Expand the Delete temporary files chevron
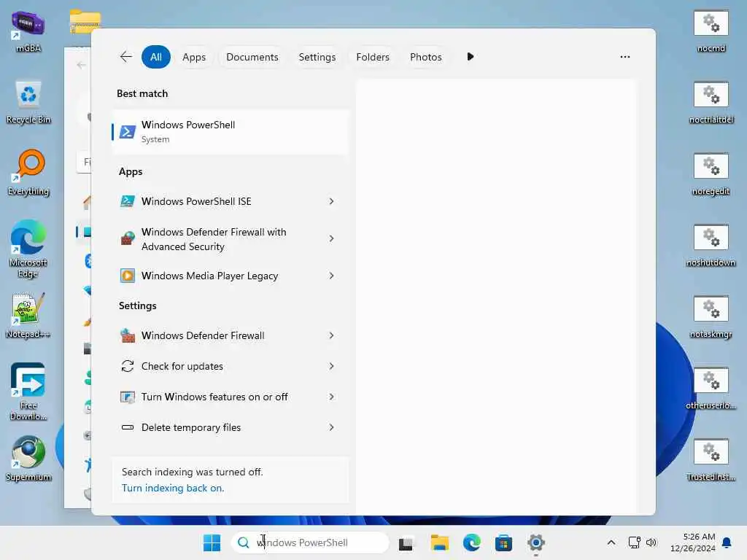This screenshot has height=560, width=747. [x=332, y=427]
